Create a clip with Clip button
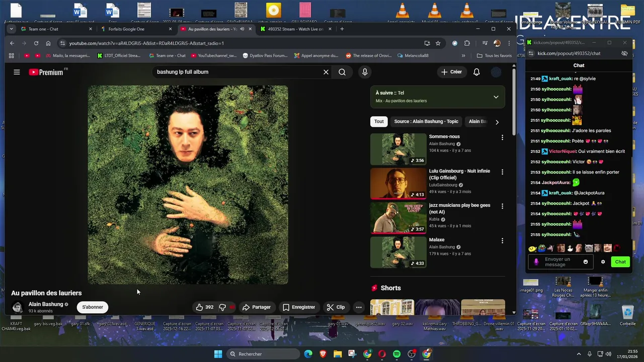 [336, 307]
